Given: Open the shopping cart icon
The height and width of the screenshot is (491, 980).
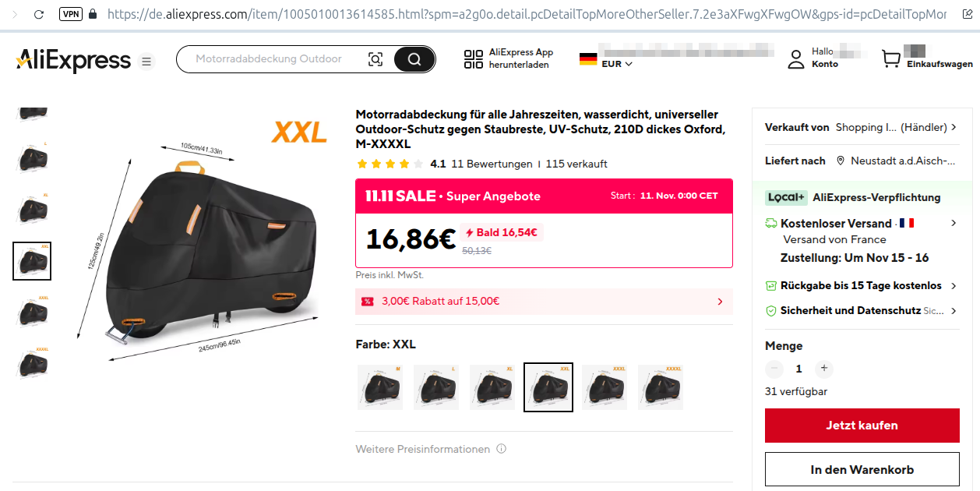Looking at the screenshot, I should tap(891, 59).
